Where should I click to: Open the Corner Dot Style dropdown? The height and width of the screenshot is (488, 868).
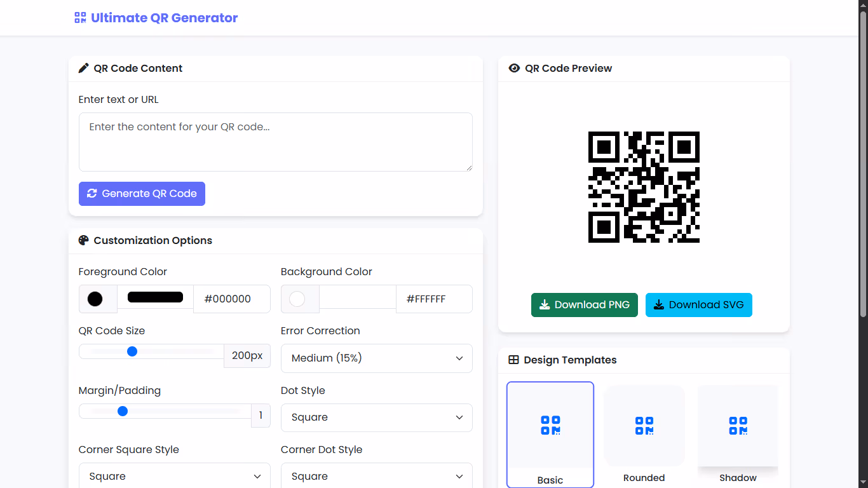click(377, 477)
